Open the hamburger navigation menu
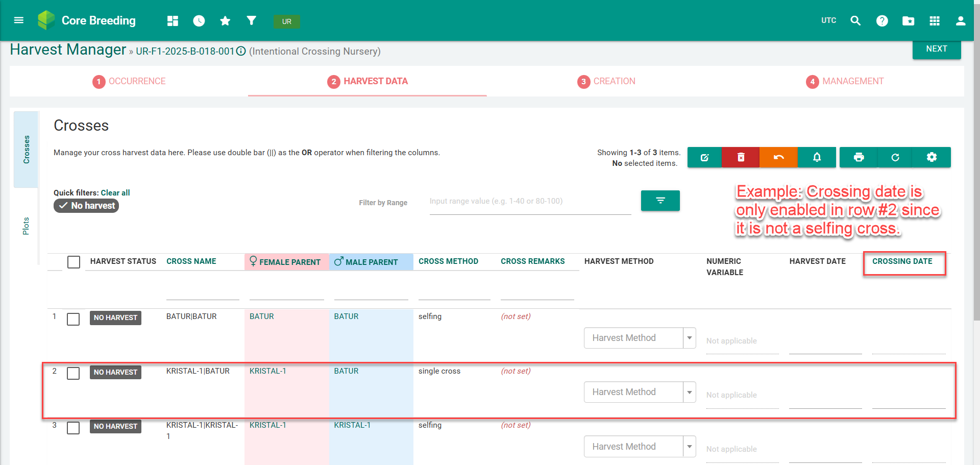Image resolution: width=980 pixels, height=465 pixels. click(x=19, y=20)
